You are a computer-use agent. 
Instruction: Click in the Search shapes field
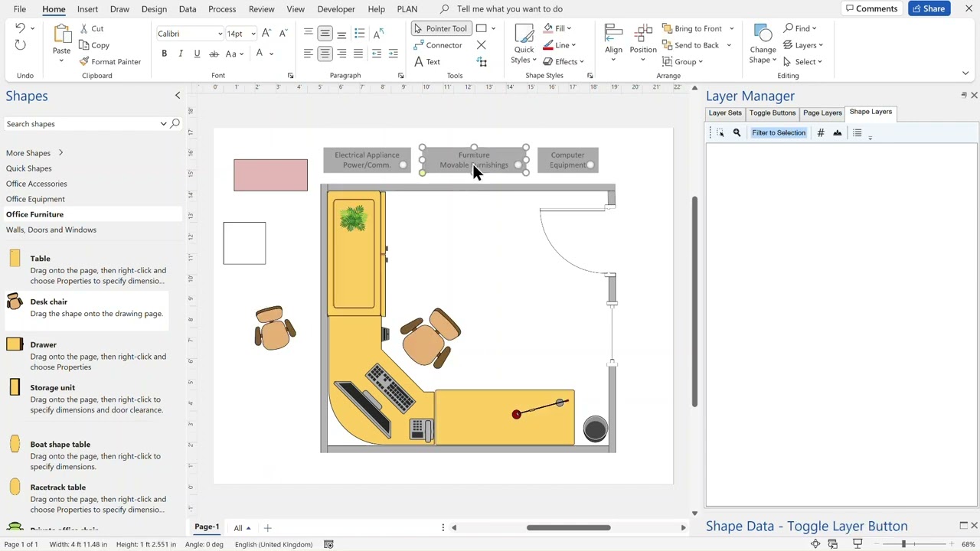(80, 124)
